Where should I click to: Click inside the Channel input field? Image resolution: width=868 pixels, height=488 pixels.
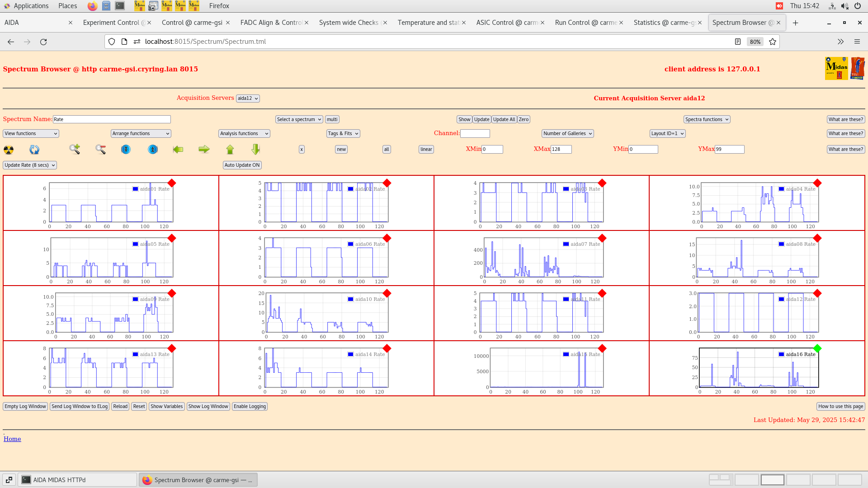(475, 133)
